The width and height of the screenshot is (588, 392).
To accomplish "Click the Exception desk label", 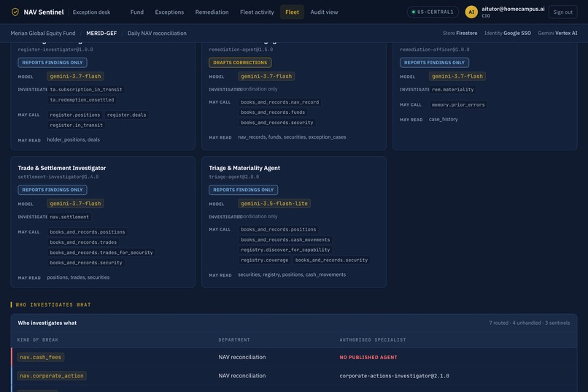I will click(91, 12).
